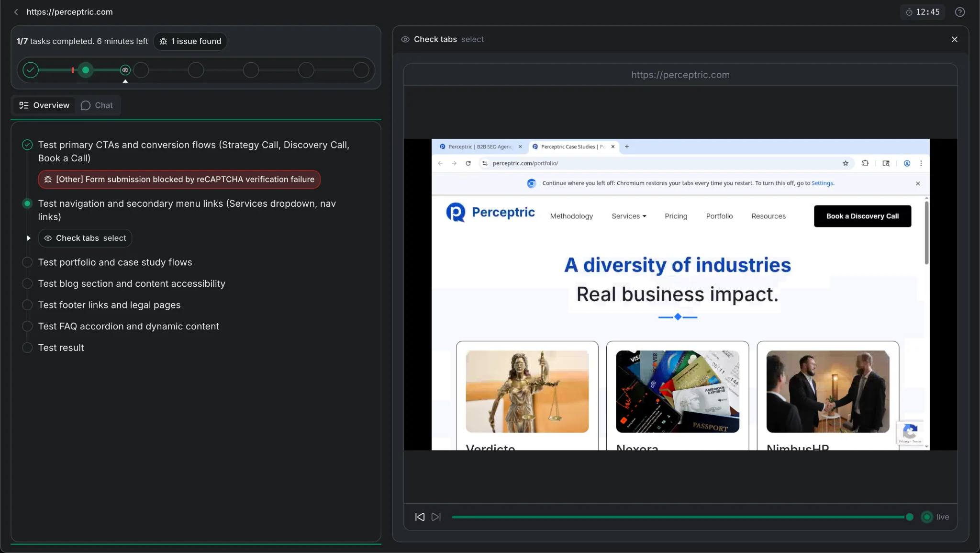Open the reCAPTCHA verification failure issue
Screen dimensions: 980x553
(x=179, y=180)
